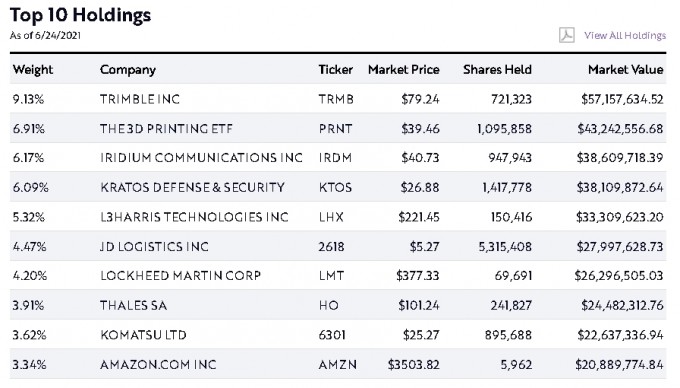Click the KTOS ticker symbol

[335, 187]
